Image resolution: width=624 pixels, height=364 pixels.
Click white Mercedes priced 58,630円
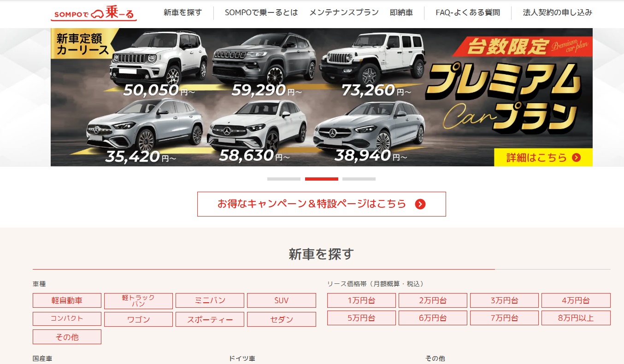point(257,126)
